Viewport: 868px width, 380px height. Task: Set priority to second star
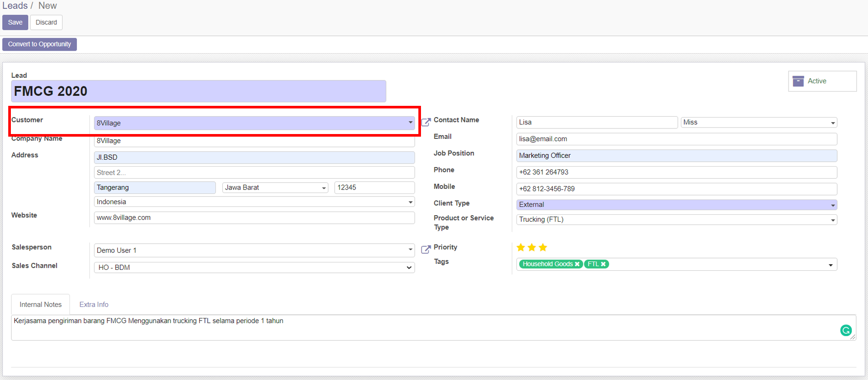532,247
